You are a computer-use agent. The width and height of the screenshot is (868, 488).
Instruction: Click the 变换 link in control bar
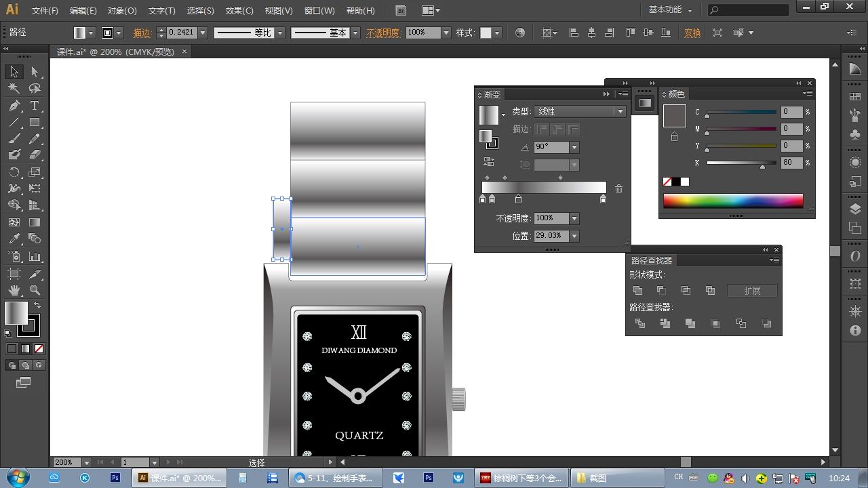click(692, 33)
